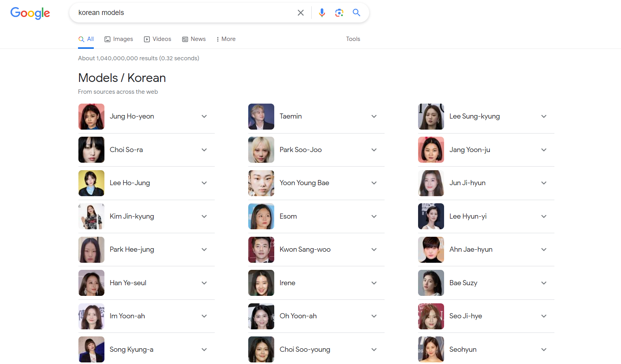The height and width of the screenshot is (364, 621).
Task: Select the Park Soo-Joo thumbnail photo
Action: pos(261,150)
